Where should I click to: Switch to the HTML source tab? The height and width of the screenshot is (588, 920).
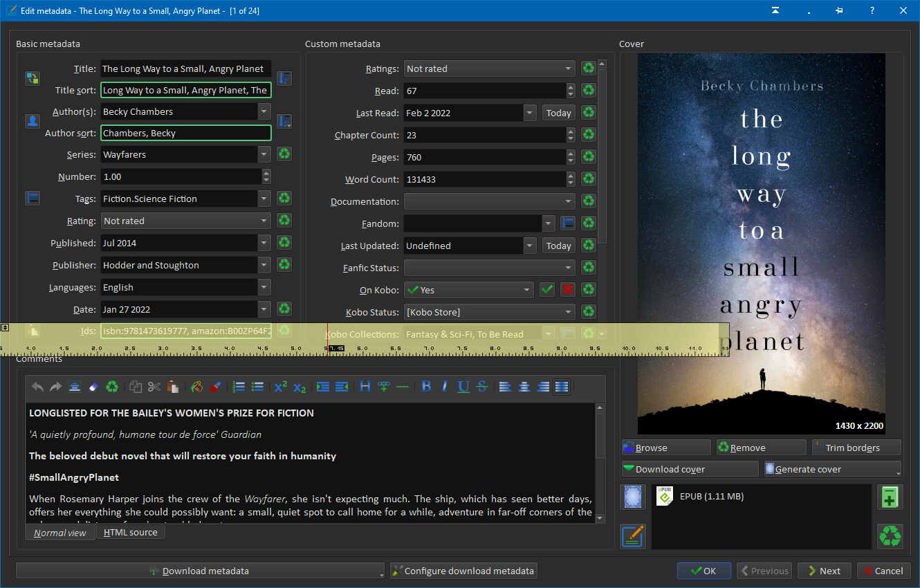pos(130,533)
